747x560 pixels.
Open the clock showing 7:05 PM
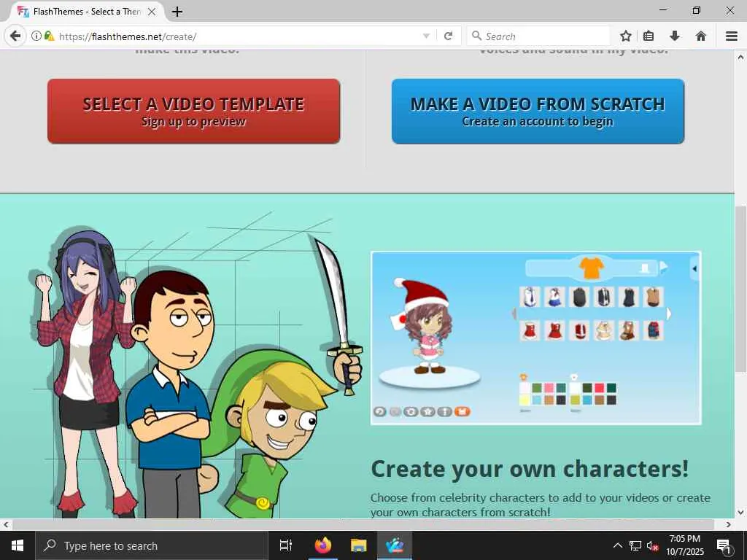point(684,545)
